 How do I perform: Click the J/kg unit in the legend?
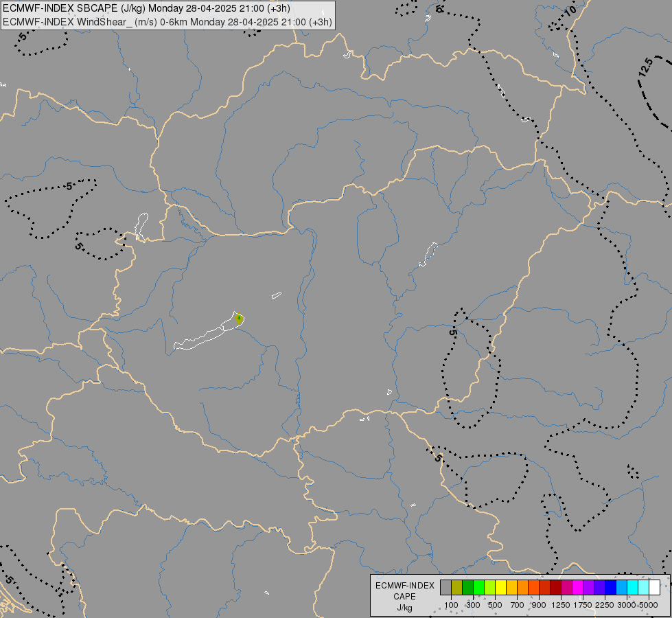tap(404, 608)
